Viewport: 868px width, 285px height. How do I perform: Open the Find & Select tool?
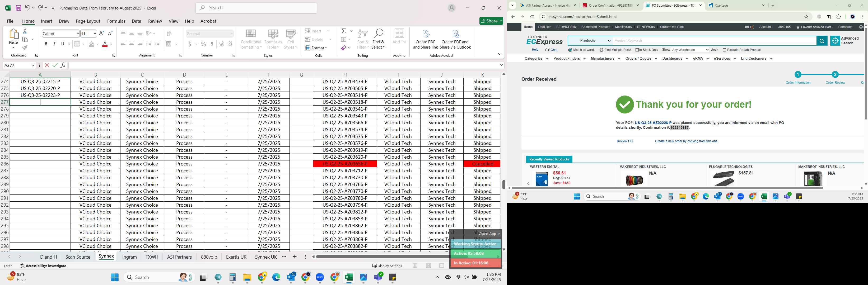(378, 39)
